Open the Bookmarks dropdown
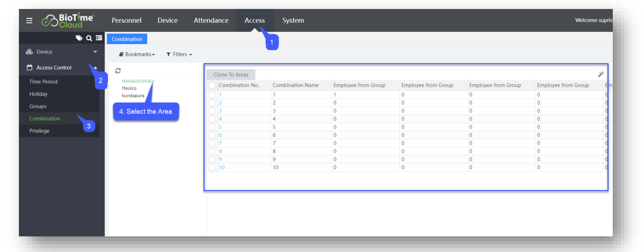 pos(137,54)
